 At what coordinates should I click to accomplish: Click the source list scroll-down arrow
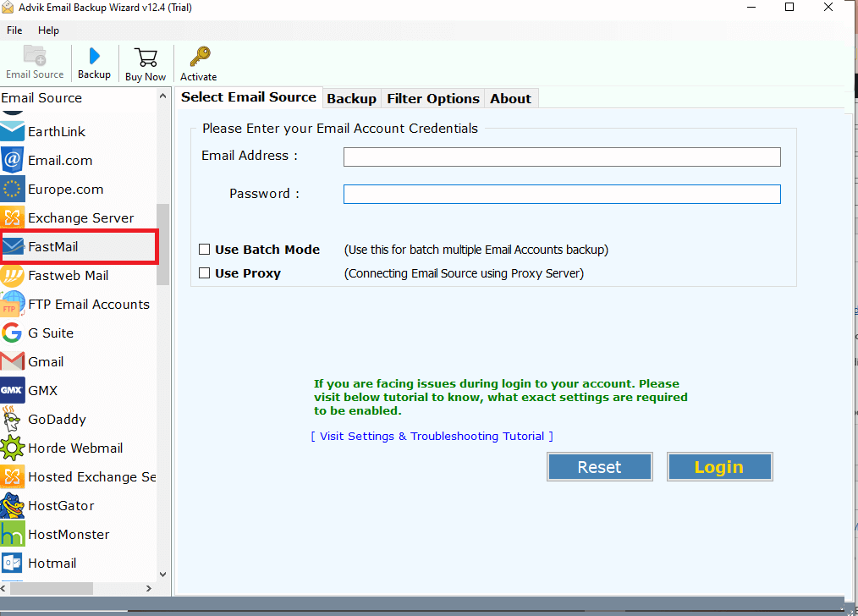(162, 575)
